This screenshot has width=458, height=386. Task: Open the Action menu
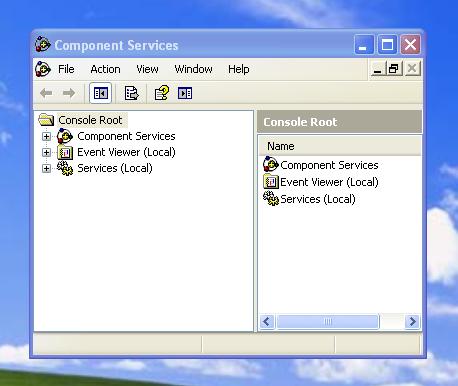coord(105,69)
